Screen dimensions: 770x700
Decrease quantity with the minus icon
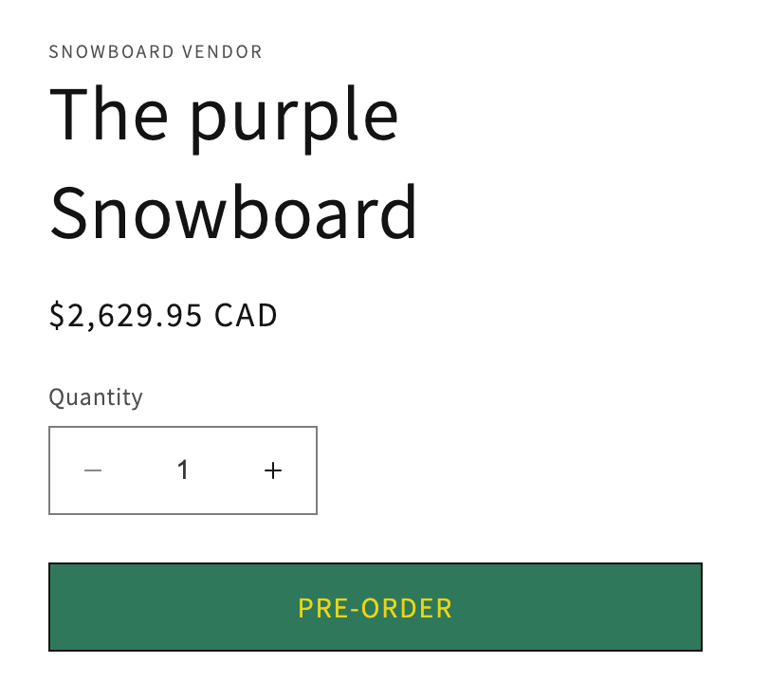coord(93,470)
